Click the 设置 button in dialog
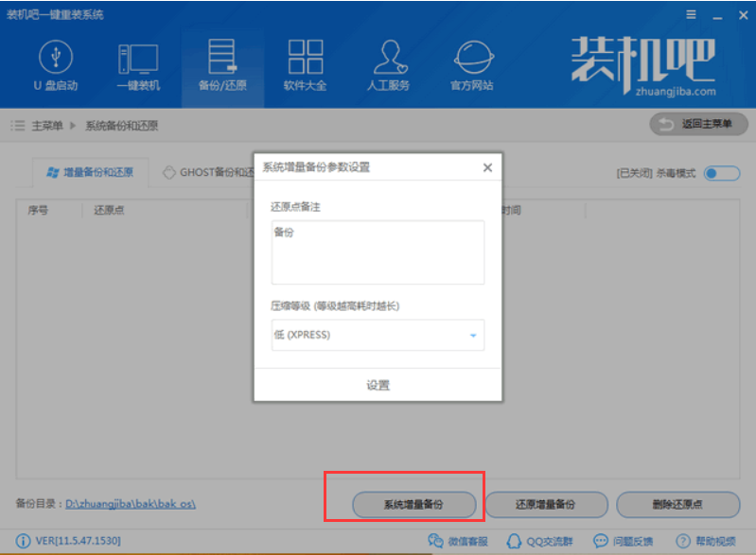 pos(378,385)
